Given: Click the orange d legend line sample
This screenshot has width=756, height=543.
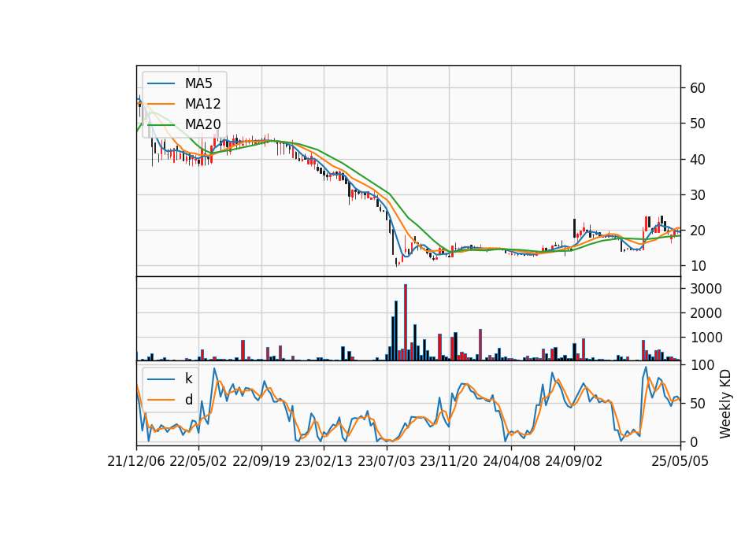Looking at the screenshot, I should click(161, 400).
